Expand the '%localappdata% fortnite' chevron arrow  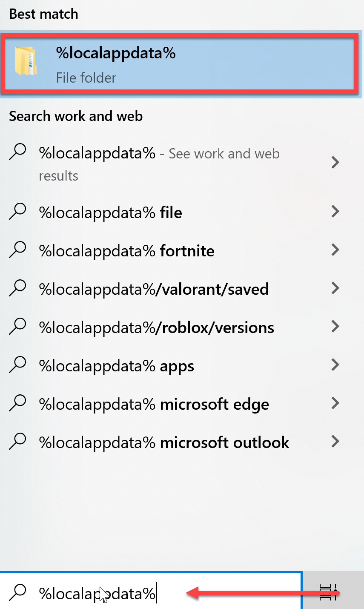coord(335,250)
